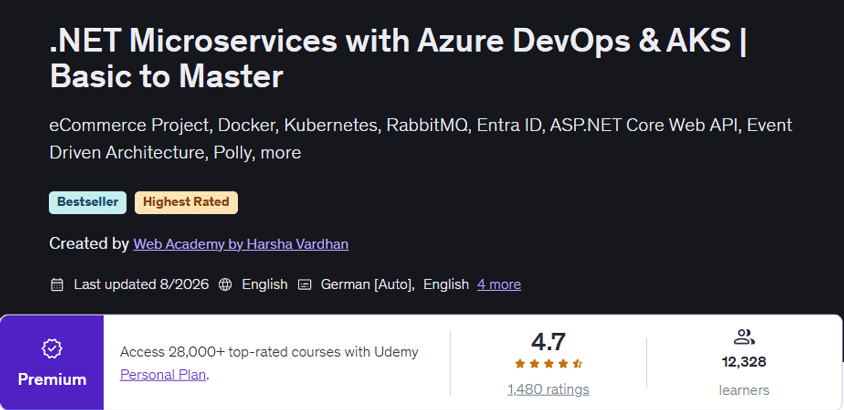844x410 pixels.
Task: Open Web Academy by Harsha Vardhan profile
Action: click(x=241, y=244)
